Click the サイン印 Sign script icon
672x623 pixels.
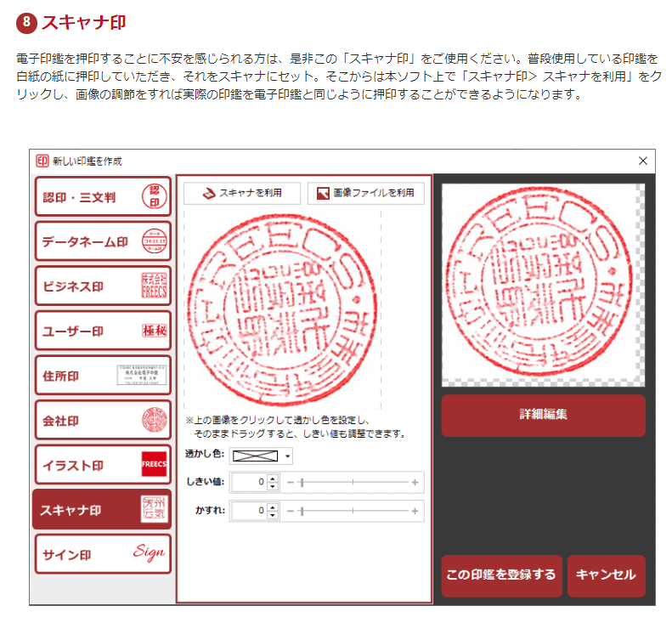[x=150, y=553]
